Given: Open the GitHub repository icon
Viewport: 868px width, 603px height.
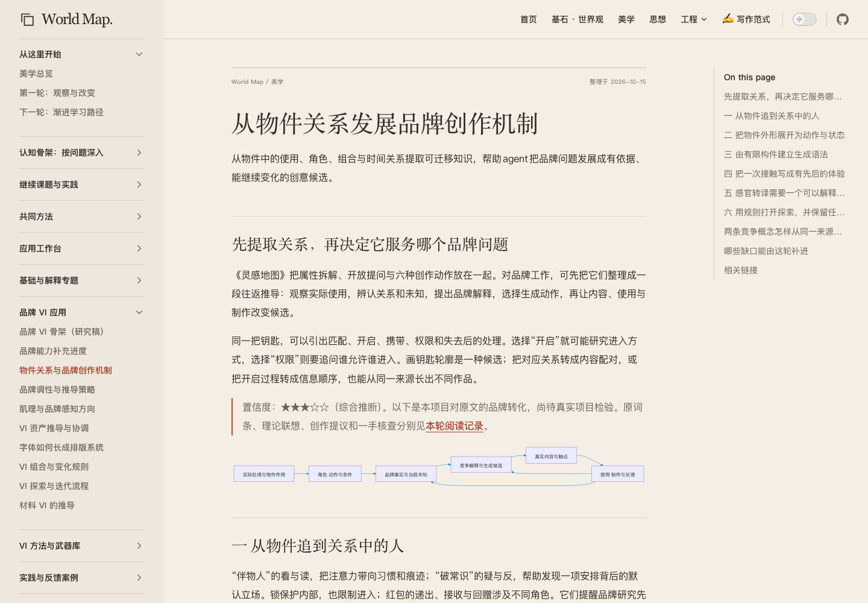Looking at the screenshot, I should coord(843,19).
